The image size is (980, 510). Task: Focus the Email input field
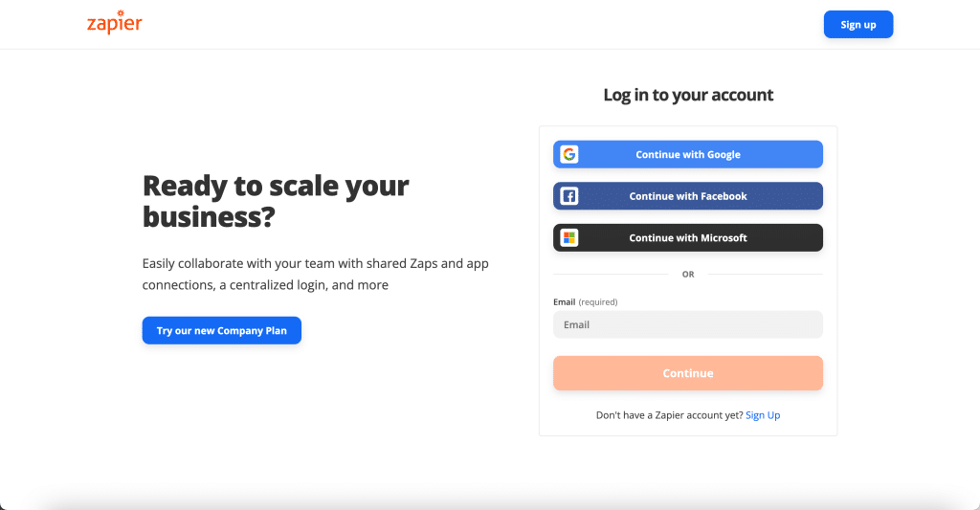tap(687, 325)
